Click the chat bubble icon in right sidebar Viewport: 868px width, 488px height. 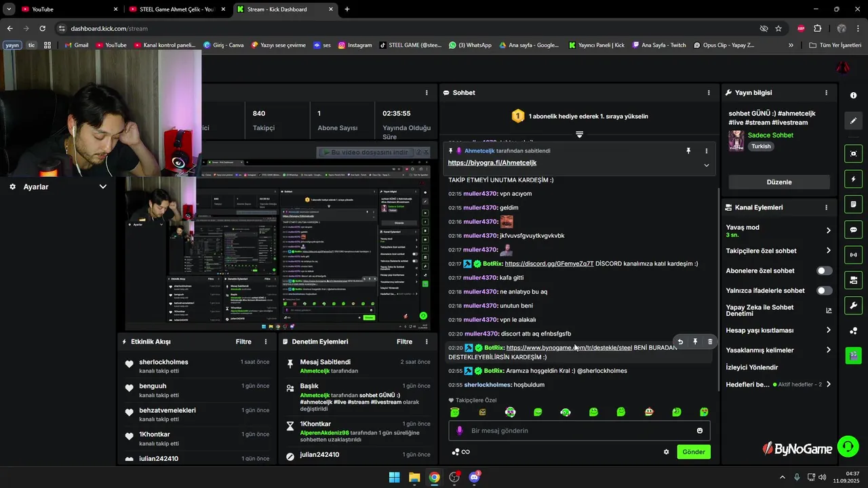coord(853,230)
